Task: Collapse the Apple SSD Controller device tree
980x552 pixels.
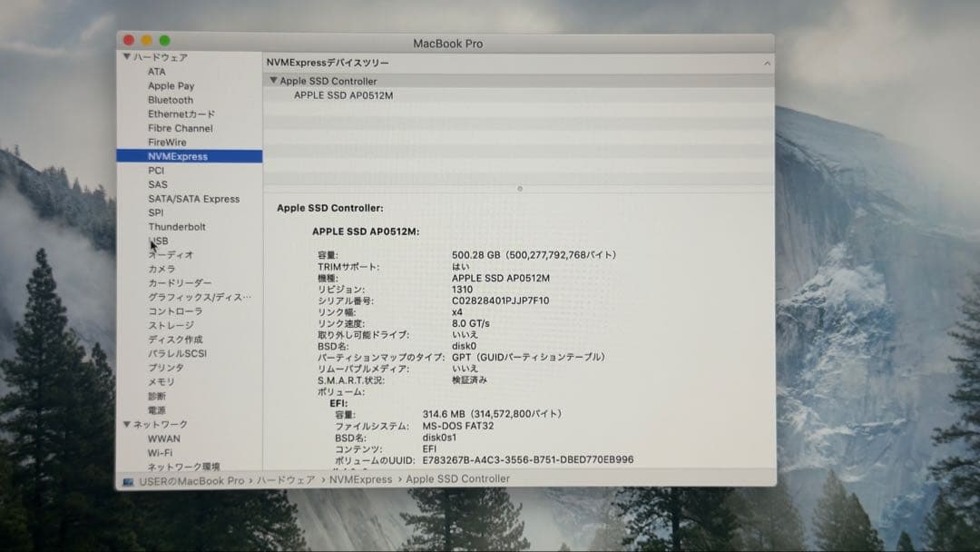Action: tap(274, 81)
